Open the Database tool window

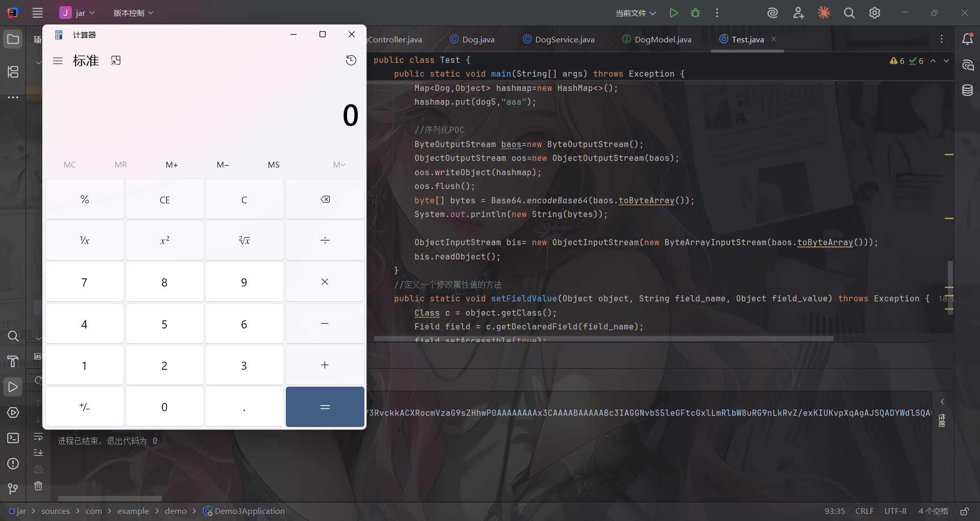[x=967, y=90]
